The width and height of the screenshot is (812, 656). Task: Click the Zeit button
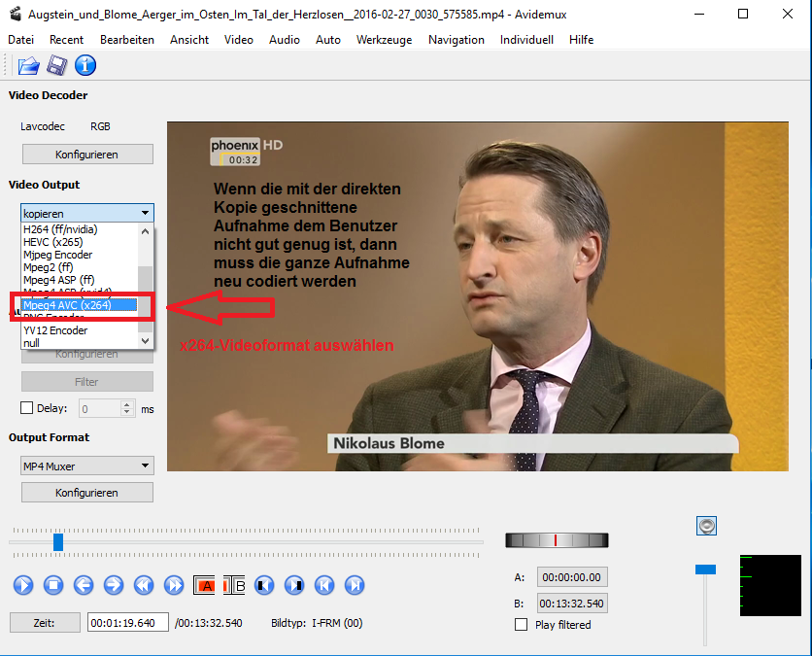45,623
